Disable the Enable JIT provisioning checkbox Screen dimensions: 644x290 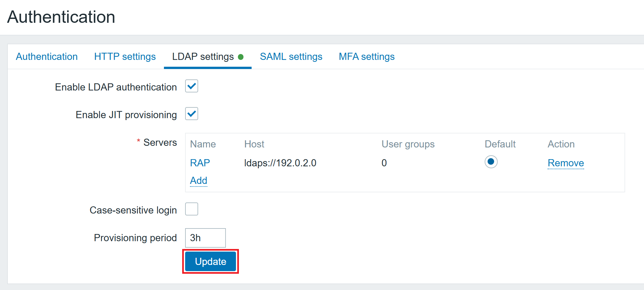coord(192,114)
